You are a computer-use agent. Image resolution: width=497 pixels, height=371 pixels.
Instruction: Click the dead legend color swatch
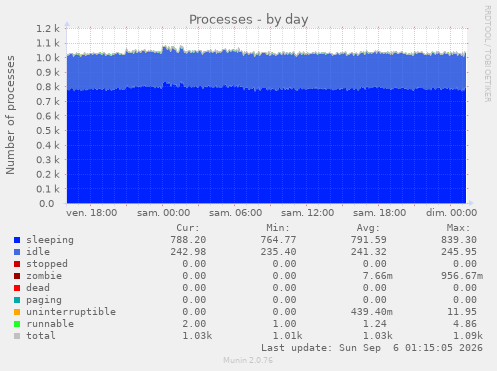tap(17, 288)
